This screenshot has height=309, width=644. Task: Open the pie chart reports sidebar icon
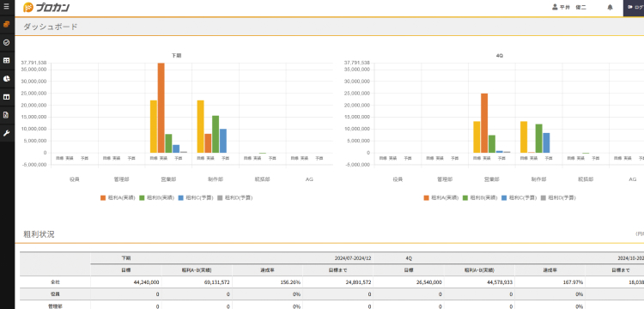(x=6, y=78)
